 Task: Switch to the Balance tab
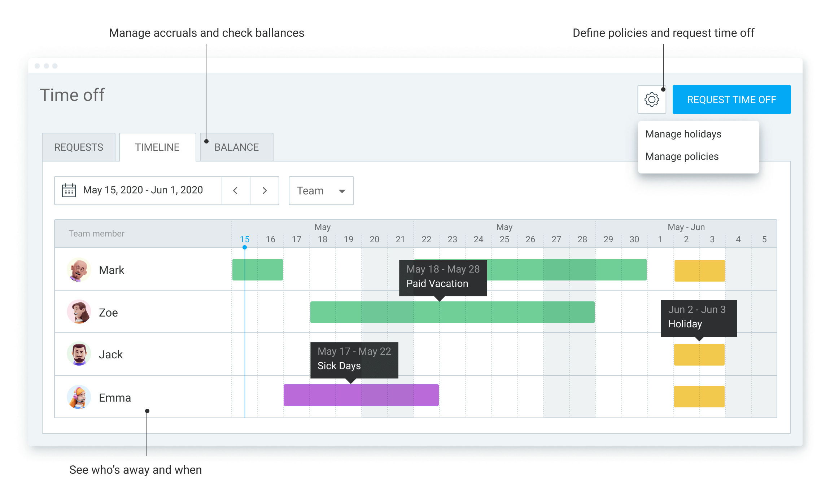(x=236, y=147)
